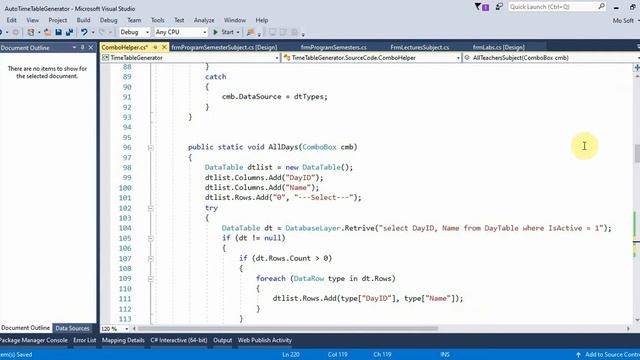Collapse the foreach block at line 109
The image size is (640, 360).
pyautogui.click(x=150, y=279)
